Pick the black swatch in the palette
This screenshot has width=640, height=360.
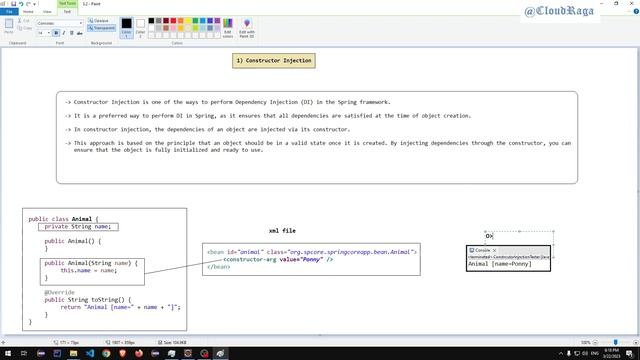pyautogui.click(x=151, y=20)
